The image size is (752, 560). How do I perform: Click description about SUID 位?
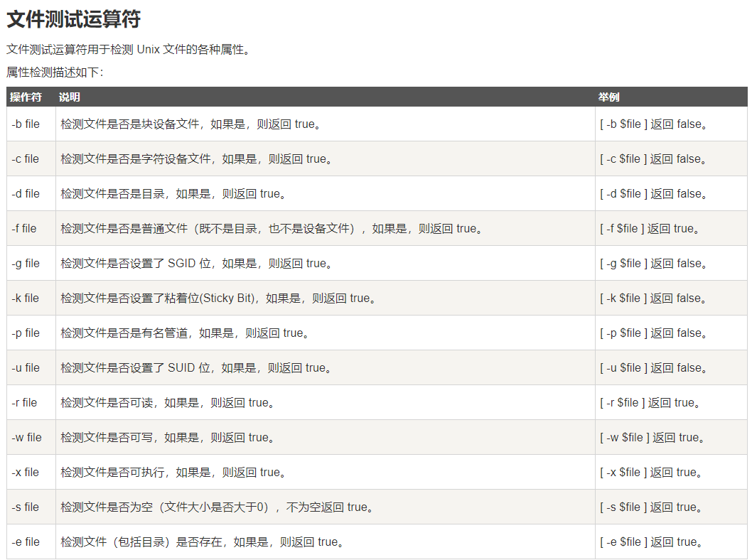point(196,367)
